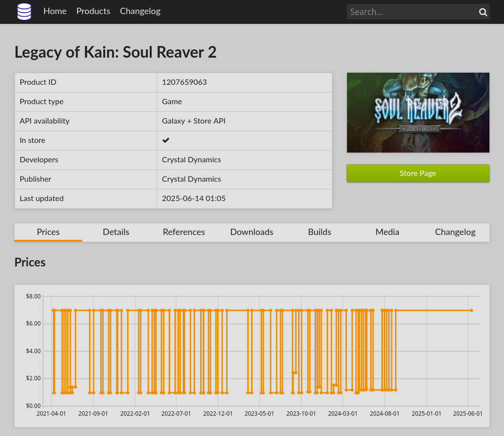
Task: Click the 2023-05-01 x-axis label
Action: (259, 414)
